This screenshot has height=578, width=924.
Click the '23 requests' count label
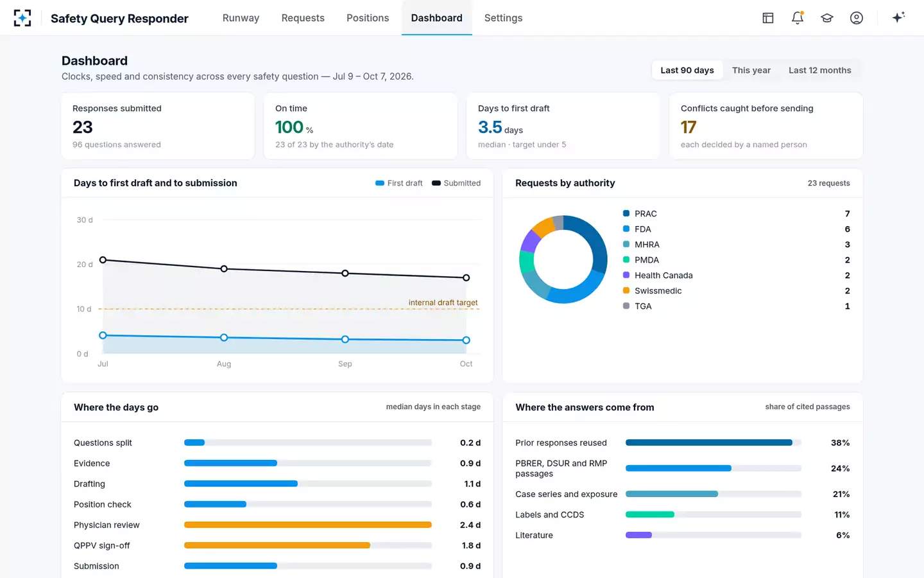click(x=828, y=183)
